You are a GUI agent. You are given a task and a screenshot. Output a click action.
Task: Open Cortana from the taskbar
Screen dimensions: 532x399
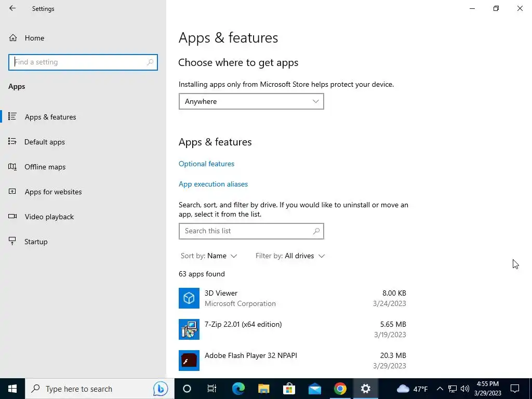[187, 389]
